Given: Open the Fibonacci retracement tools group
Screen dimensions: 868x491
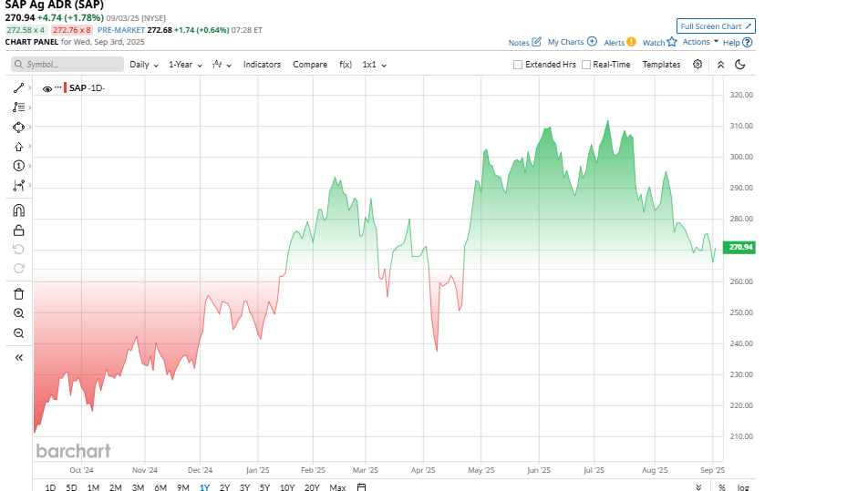Looking at the screenshot, I should 18,107.
